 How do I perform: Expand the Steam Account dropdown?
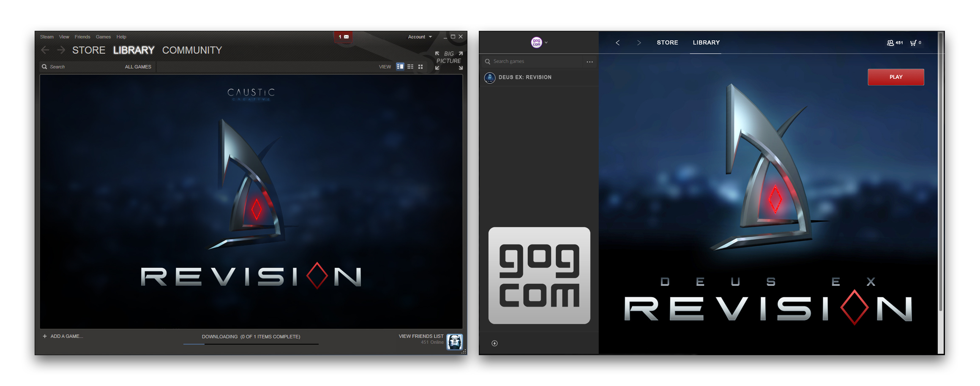[420, 37]
